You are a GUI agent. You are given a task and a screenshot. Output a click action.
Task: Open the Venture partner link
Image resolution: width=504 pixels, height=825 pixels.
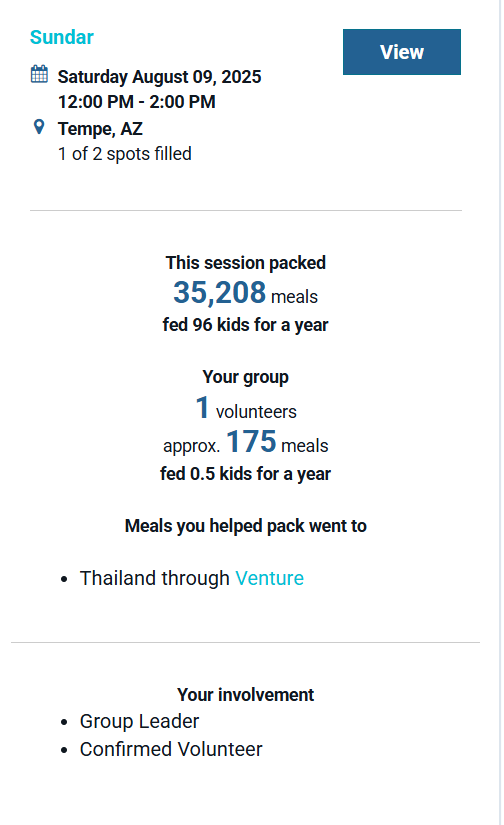point(269,578)
